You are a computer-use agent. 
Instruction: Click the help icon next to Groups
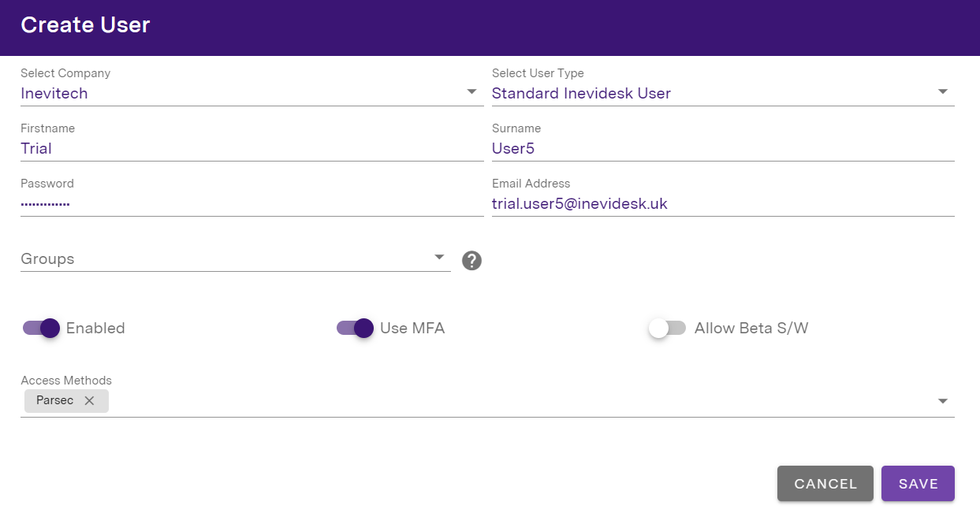[x=471, y=260]
